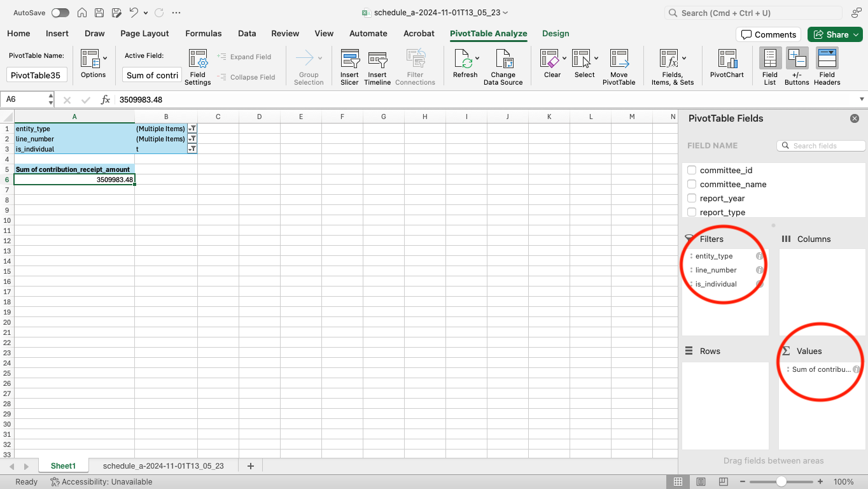Click Move PivotTable
The width and height of the screenshot is (868, 489).
tap(619, 67)
